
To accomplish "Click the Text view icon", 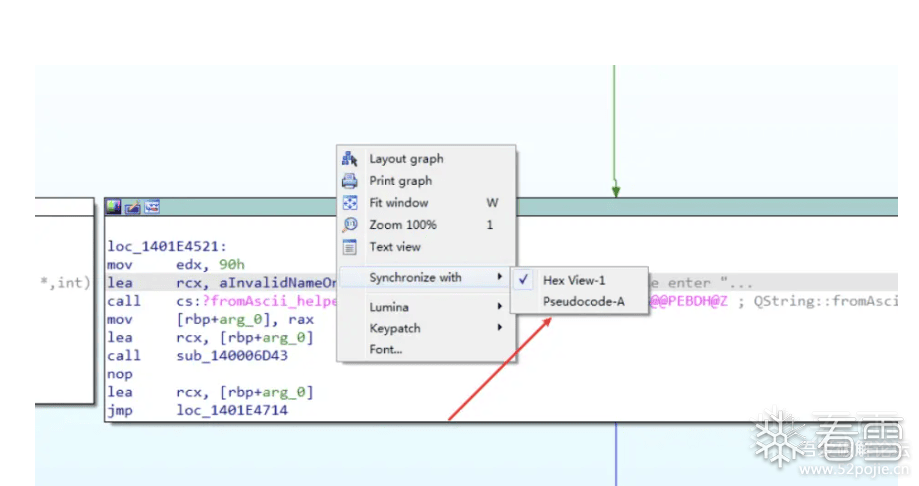I will point(350,247).
